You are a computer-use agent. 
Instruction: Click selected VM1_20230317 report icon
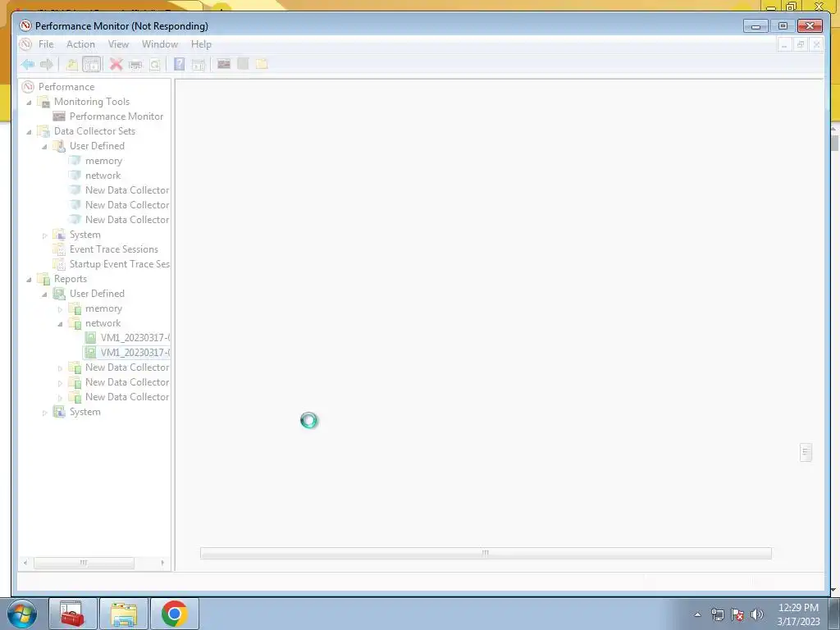tap(90, 353)
